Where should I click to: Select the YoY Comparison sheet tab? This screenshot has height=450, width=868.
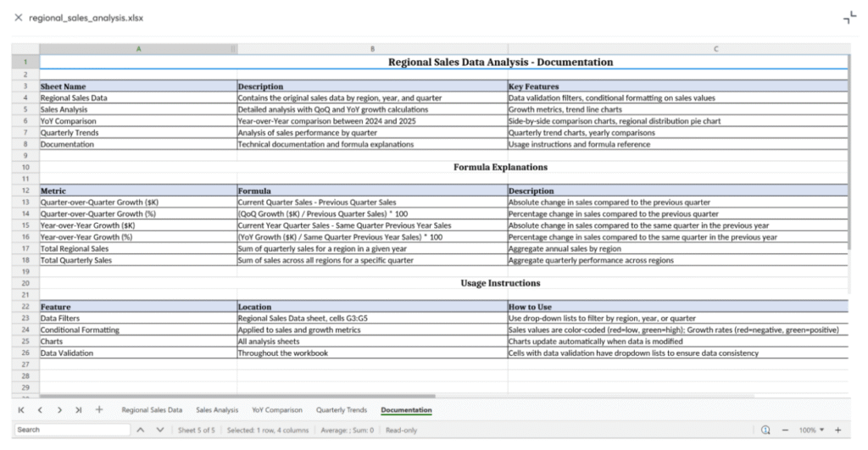[x=276, y=410]
